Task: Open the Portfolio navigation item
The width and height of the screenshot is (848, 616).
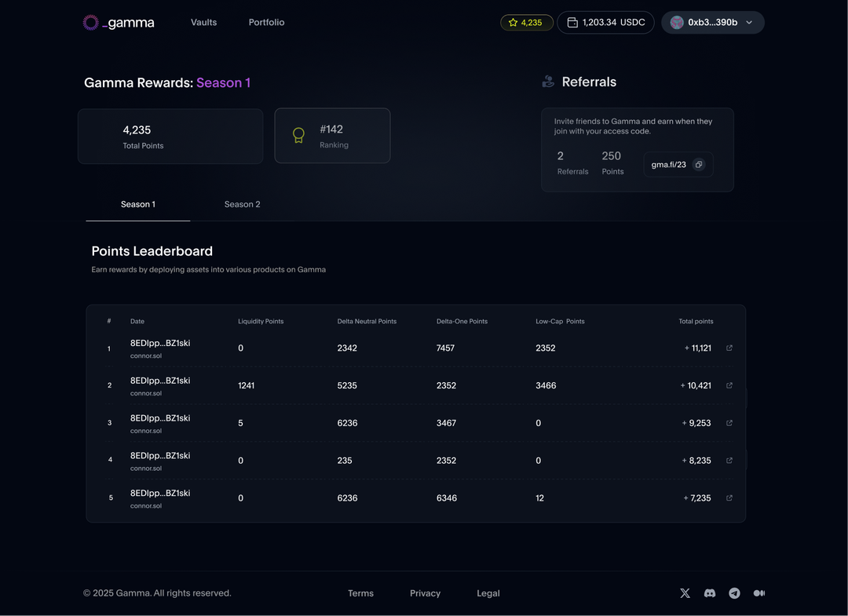Action: click(267, 22)
